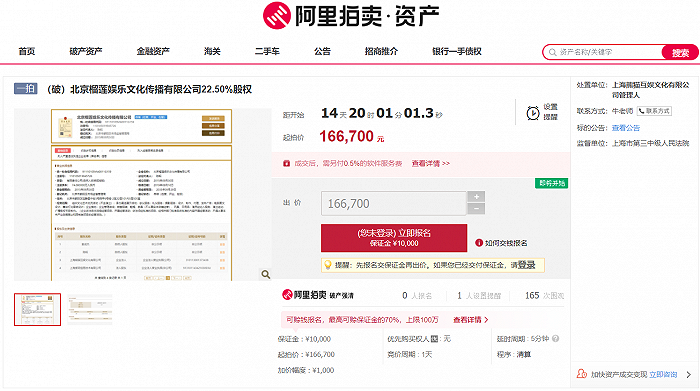Viewport: 700px width, 391px height.
Task: Click the 联系方式 phone button
Action: pyautogui.click(x=654, y=111)
